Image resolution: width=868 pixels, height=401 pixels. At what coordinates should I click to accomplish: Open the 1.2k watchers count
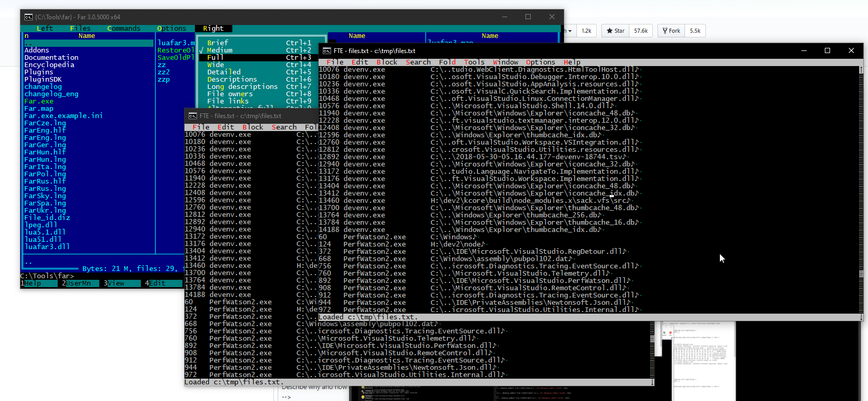click(x=586, y=31)
